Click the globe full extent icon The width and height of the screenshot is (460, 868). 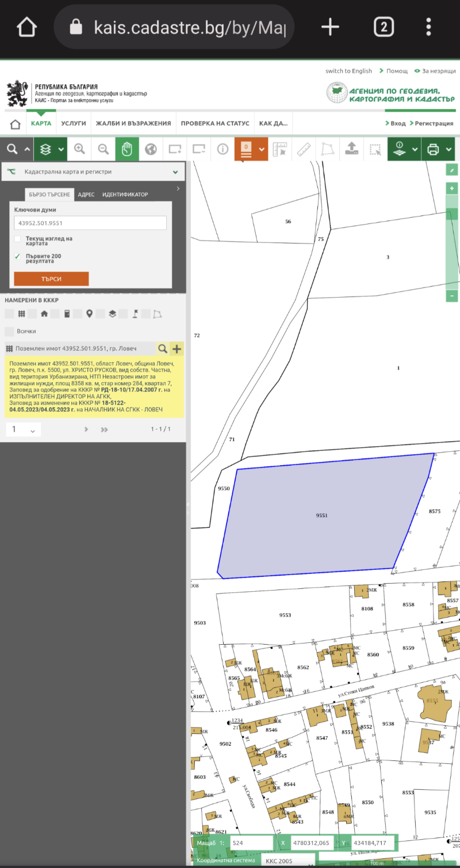pyautogui.click(x=151, y=149)
